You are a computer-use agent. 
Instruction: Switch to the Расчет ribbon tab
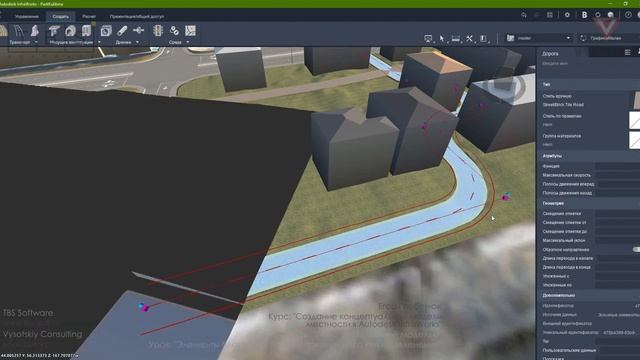89,17
